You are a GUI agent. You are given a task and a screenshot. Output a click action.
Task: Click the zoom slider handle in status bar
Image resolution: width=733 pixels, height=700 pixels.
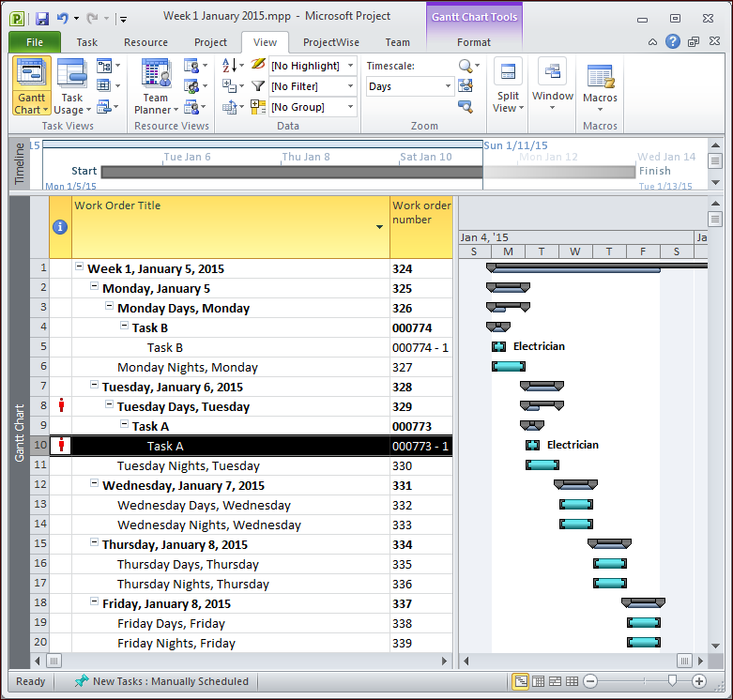coord(672,681)
